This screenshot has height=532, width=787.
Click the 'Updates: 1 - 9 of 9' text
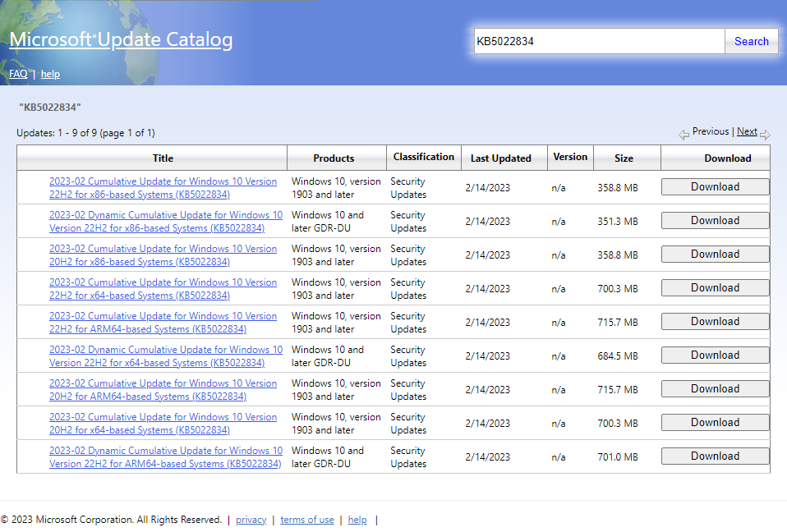(x=85, y=133)
